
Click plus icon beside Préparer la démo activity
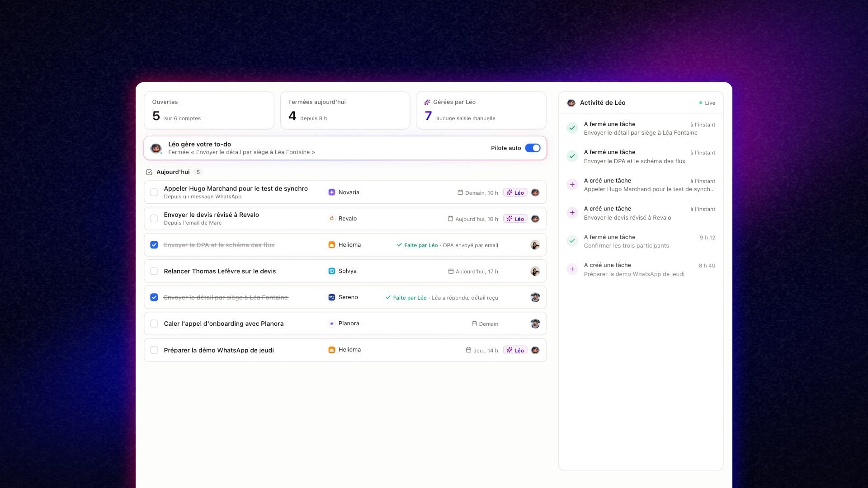[x=572, y=269]
